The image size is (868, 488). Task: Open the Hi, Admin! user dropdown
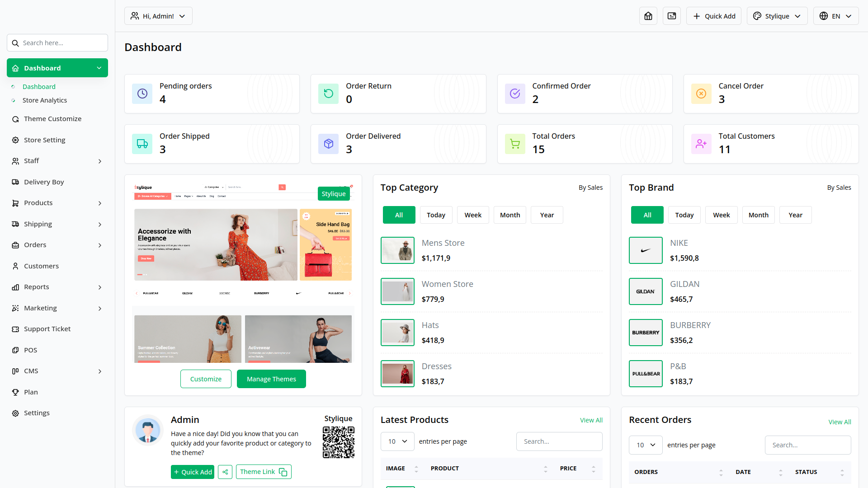coord(158,16)
